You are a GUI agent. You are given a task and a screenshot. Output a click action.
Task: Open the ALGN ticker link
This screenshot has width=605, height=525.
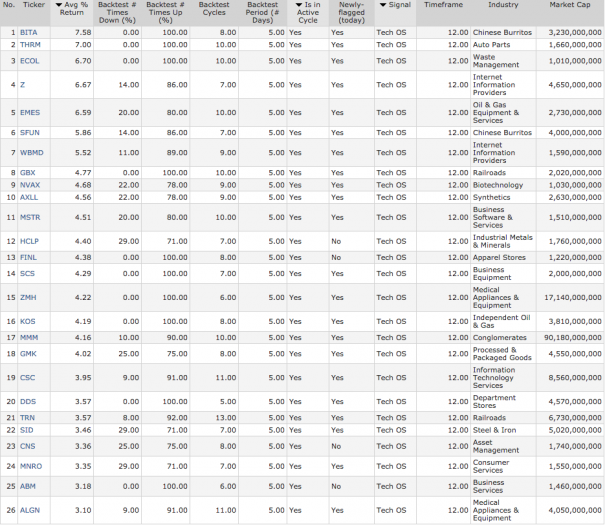point(30,511)
